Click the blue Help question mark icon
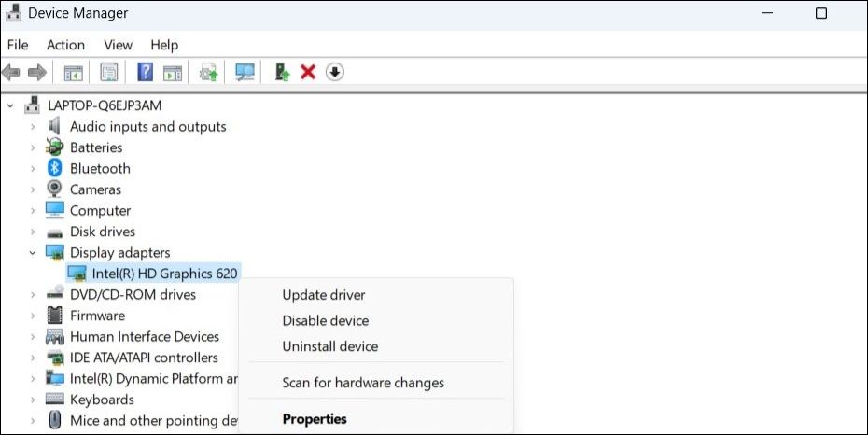This screenshot has height=435, width=868. pos(145,72)
